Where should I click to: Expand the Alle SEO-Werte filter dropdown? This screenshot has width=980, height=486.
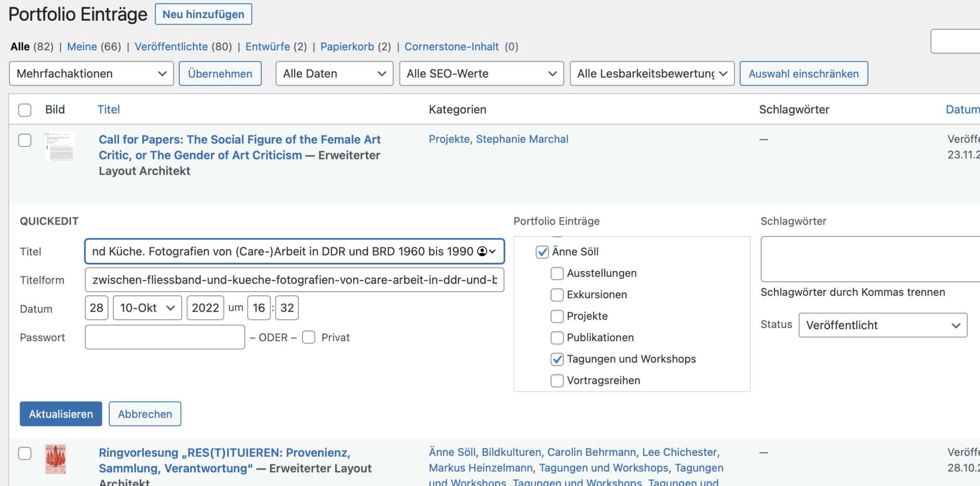(x=481, y=74)
